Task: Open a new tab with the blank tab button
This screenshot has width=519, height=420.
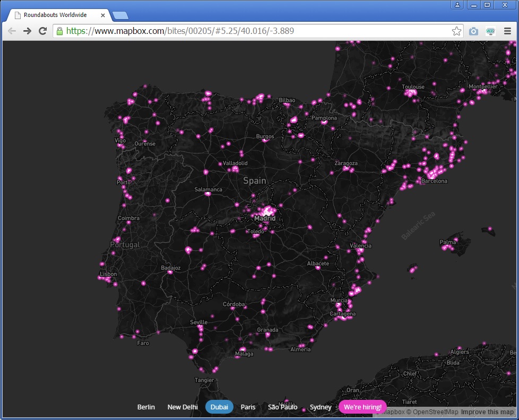Action: pyautogui.click(x=120, y=15)
